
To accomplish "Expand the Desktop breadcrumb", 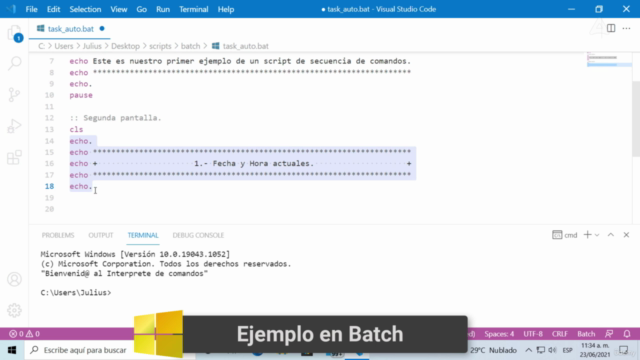I will [125, 46].
